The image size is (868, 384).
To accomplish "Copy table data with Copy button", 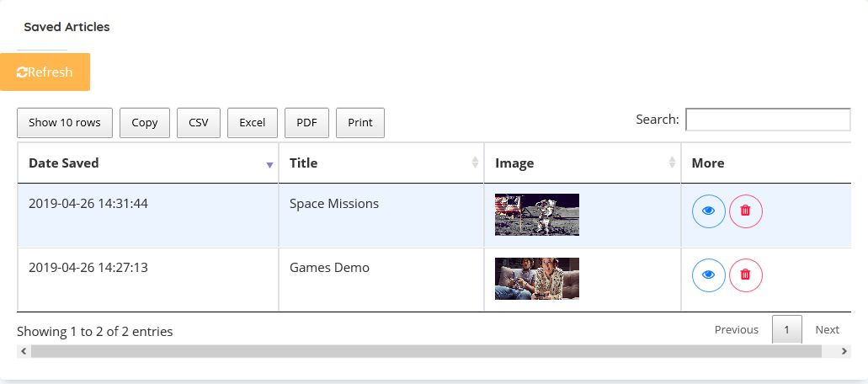I will coord(145,123).
